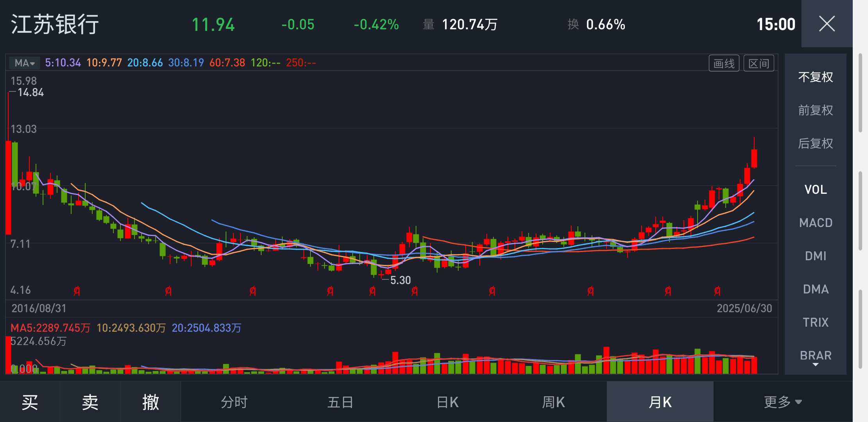The image size is (868, 422).
Task: Click the 画线 draw-line button
Action: click(724, 63)
